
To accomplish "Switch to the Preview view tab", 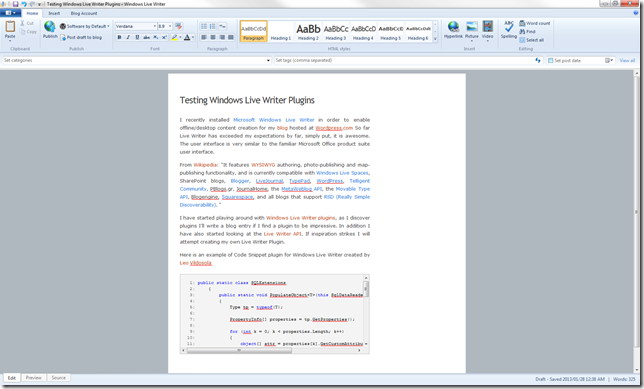I will (34, 377).
